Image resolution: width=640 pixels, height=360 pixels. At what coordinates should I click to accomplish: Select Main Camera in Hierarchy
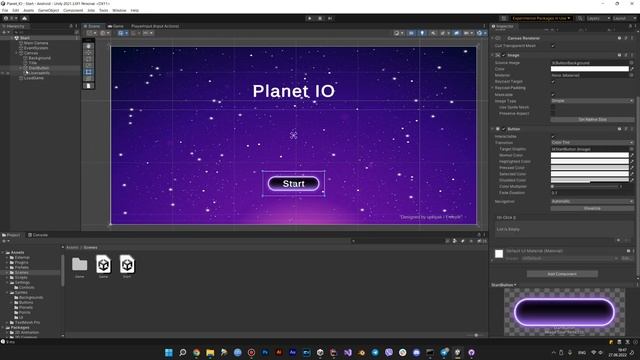[36, 43]
